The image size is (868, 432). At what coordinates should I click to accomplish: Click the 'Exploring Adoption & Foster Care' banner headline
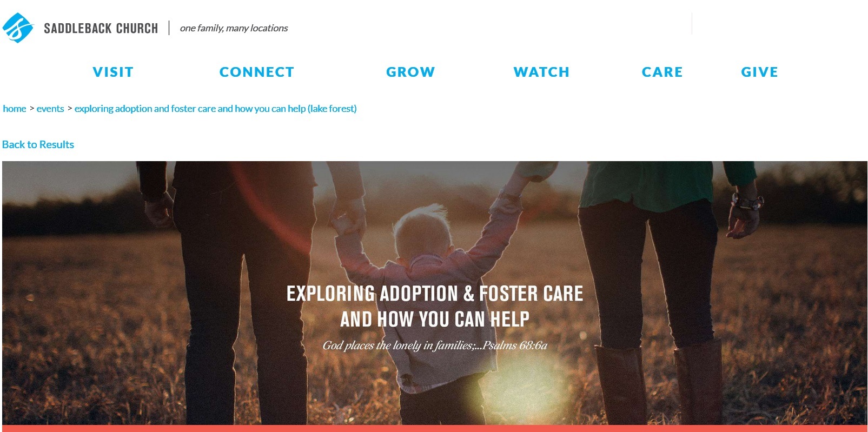435,294
